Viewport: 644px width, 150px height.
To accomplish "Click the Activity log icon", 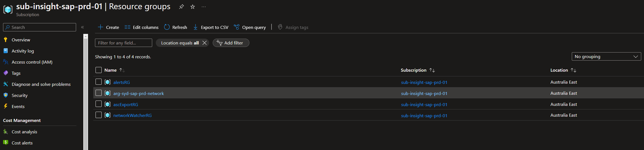I will pos(6,51).
